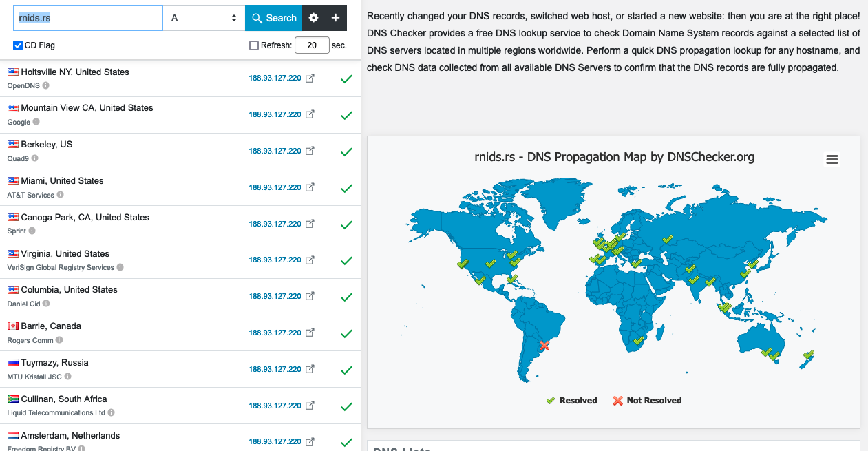
Task: Click info icon beside Rogers Comm
Action: [x=59, y=340]
